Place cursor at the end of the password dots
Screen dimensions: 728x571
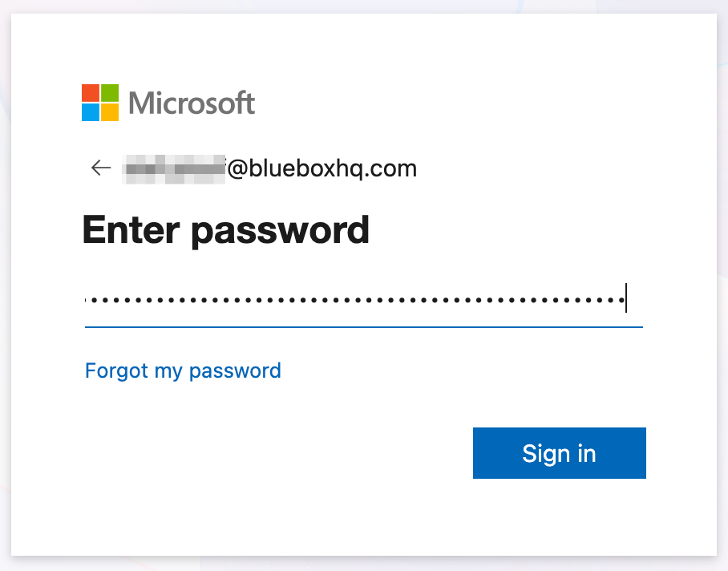pyautogui.click(x=625, y=298)
